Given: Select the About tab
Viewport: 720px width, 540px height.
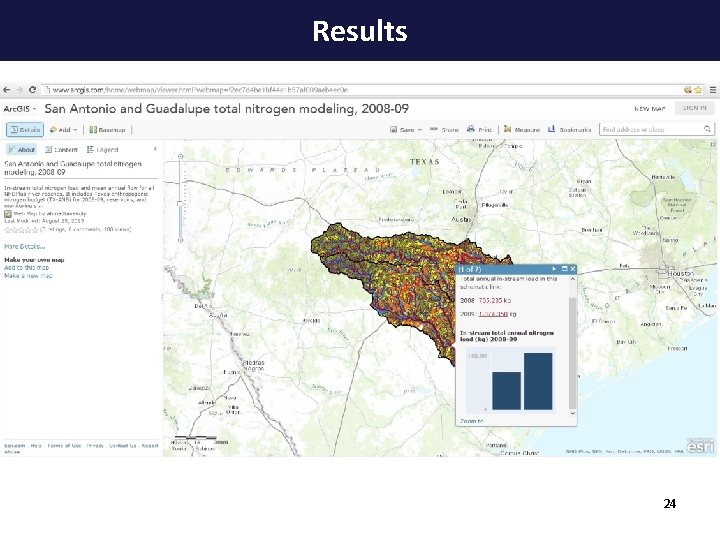Looking at the screenshot, I should (22, 150).
